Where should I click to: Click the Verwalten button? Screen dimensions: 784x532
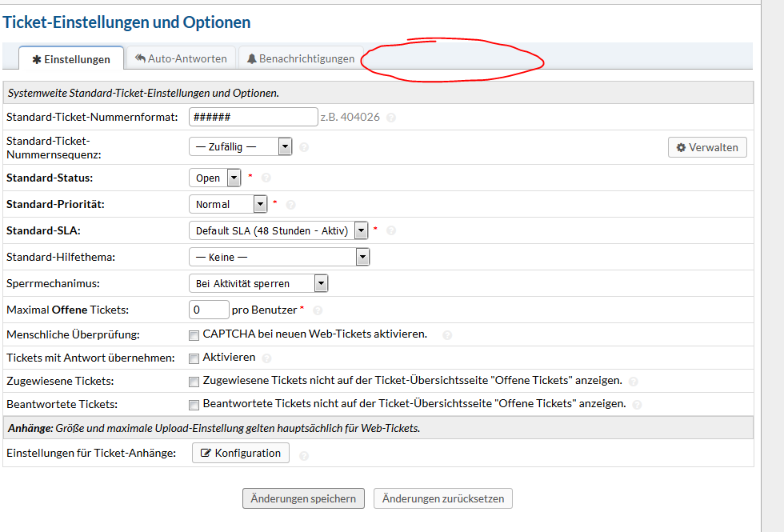[707, 147]
